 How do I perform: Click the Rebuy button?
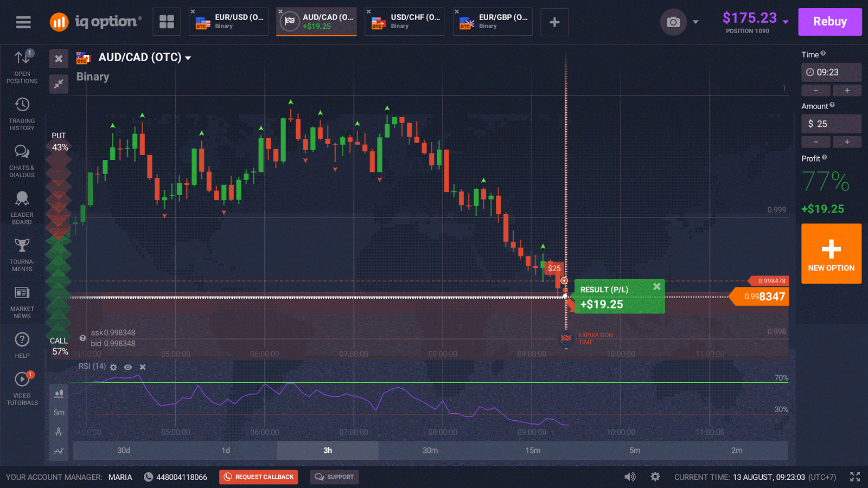tap(829, 22)
